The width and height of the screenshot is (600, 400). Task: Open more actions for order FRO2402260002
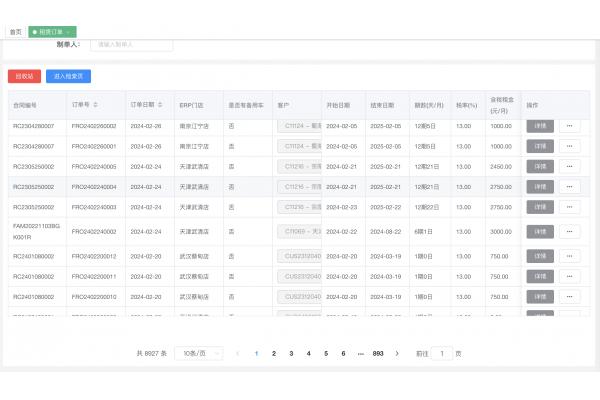[x=569, y=126]
